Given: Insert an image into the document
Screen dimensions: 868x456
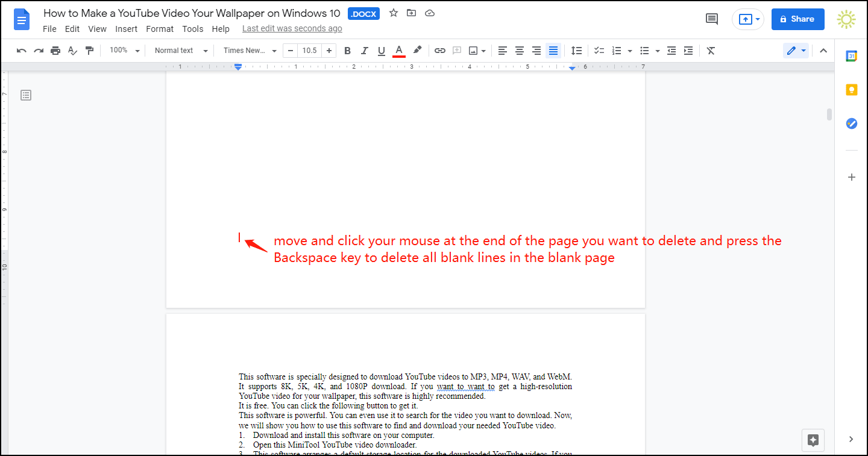Looking at the screenshot, I should tap(474, 51).
